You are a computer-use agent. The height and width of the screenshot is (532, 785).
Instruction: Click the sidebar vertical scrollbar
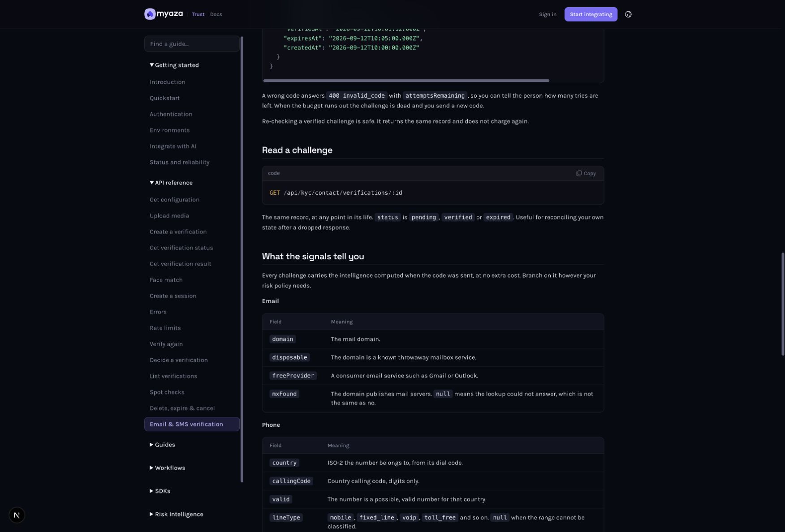(x=242, y=259)
